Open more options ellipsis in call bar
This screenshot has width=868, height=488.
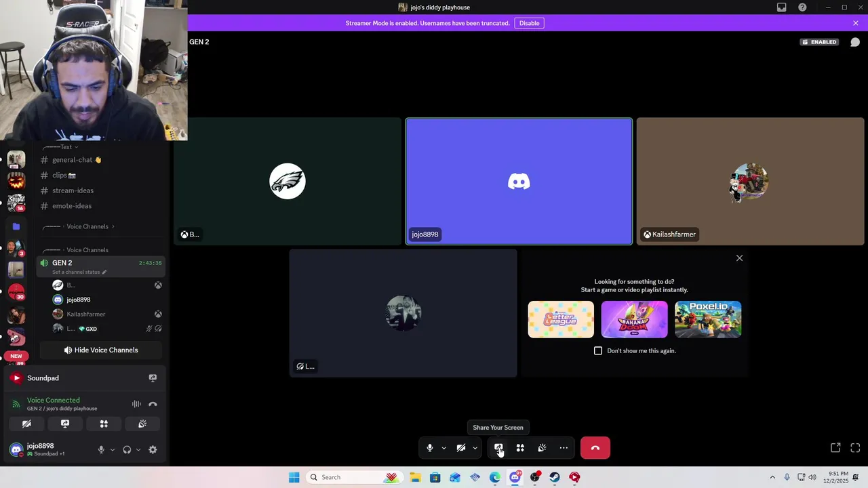[564, 448]
